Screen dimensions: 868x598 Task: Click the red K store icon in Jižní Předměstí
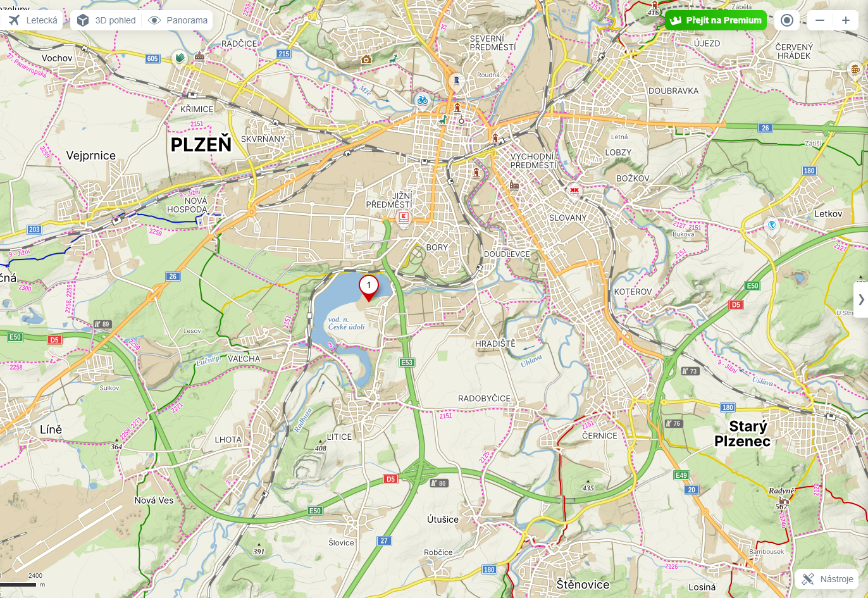[x=403, y=218]
